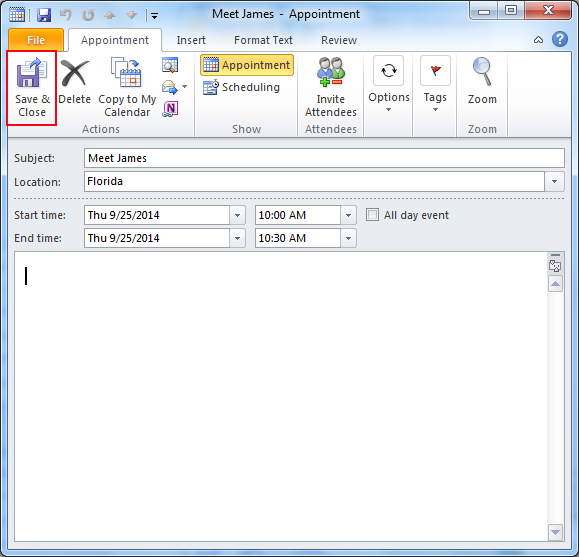Open the Help question mark
This screenshot has width=579, height=557.
[560, 39]
